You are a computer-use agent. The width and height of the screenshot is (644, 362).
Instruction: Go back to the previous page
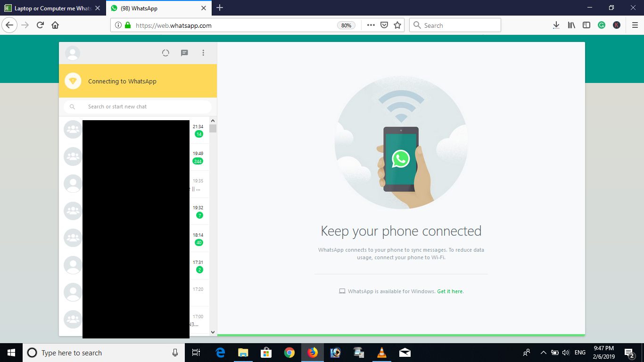click(x=9, y=25)
